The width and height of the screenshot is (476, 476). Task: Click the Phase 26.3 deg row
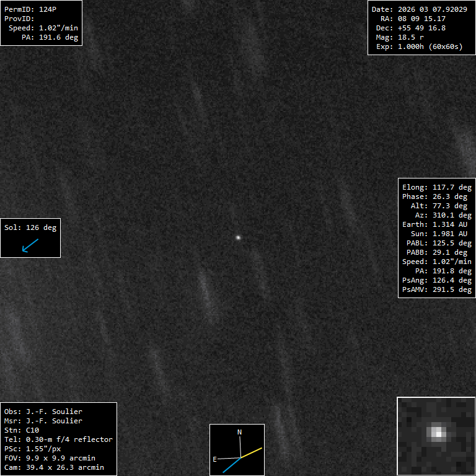click(436, 196)
